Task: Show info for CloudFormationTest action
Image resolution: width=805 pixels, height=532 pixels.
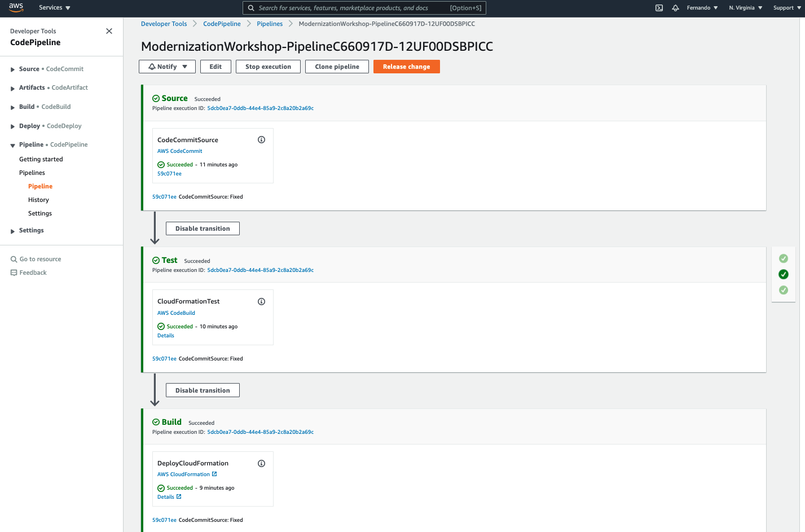Action: click(x=261, y=302)
